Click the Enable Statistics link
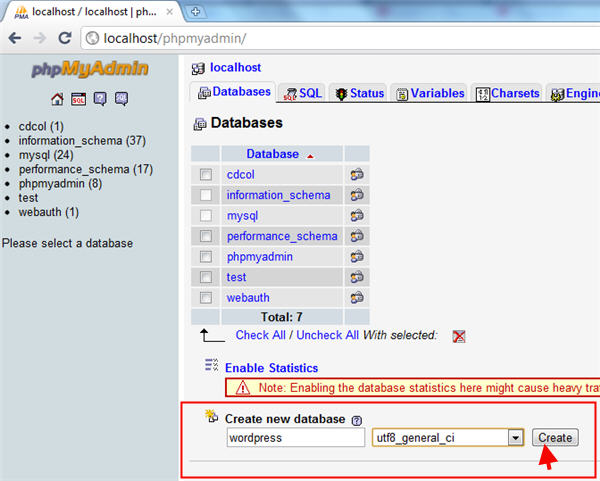This screenshot has width=600, height=481. click(x=271, y=368)
